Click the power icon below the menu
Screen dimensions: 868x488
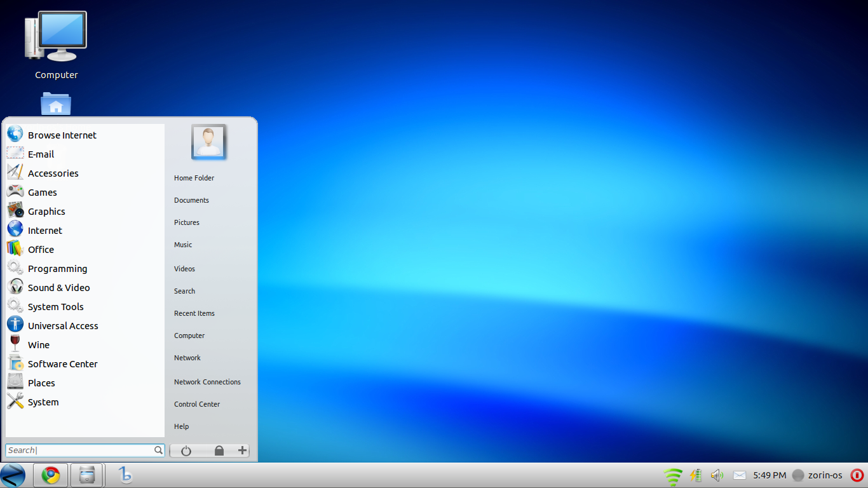[186, 450]
